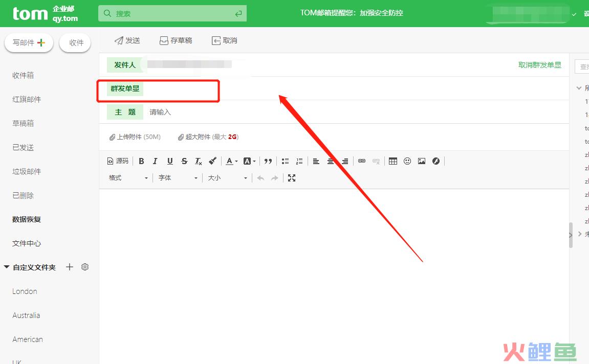The height and width of the screenshot is (364, 589).
Task: Click 超大附件 large attachment link
Action: pyautogui.click(x=208, y=137)
